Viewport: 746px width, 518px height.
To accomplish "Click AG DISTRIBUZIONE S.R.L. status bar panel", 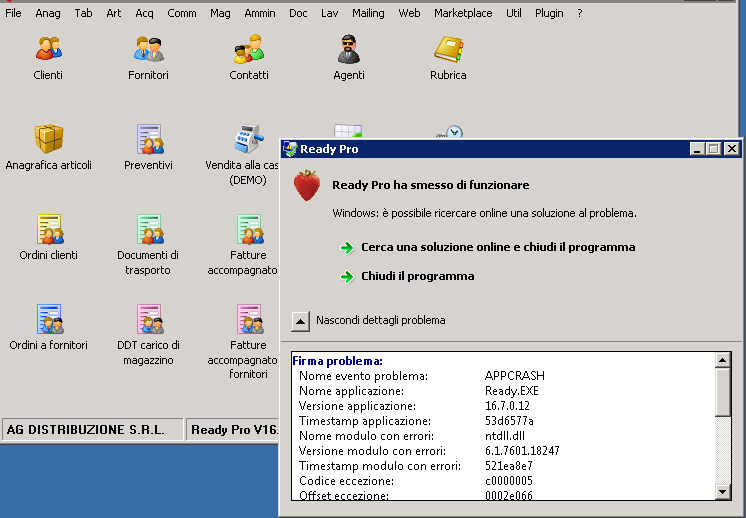I will tap(93, 430).
